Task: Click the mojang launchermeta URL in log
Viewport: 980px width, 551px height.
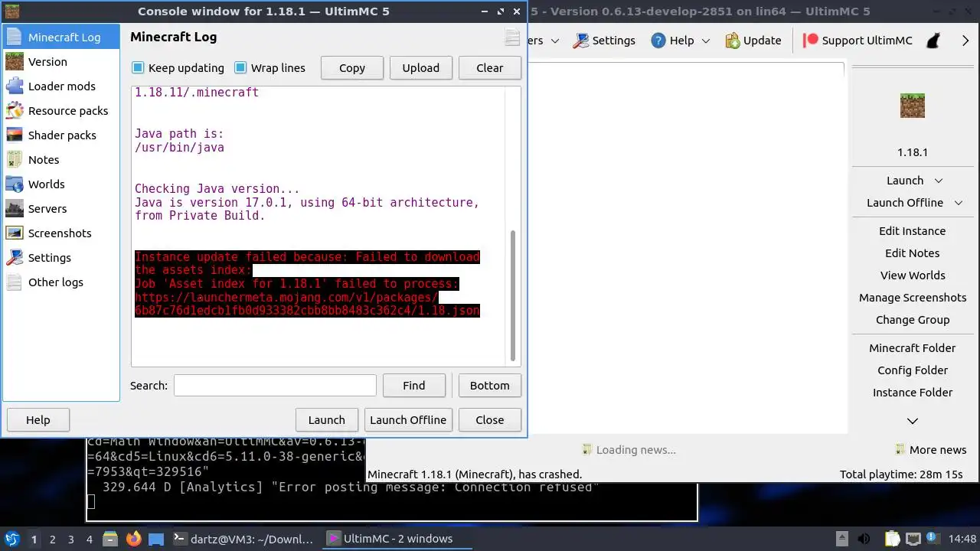Action: 307,304
